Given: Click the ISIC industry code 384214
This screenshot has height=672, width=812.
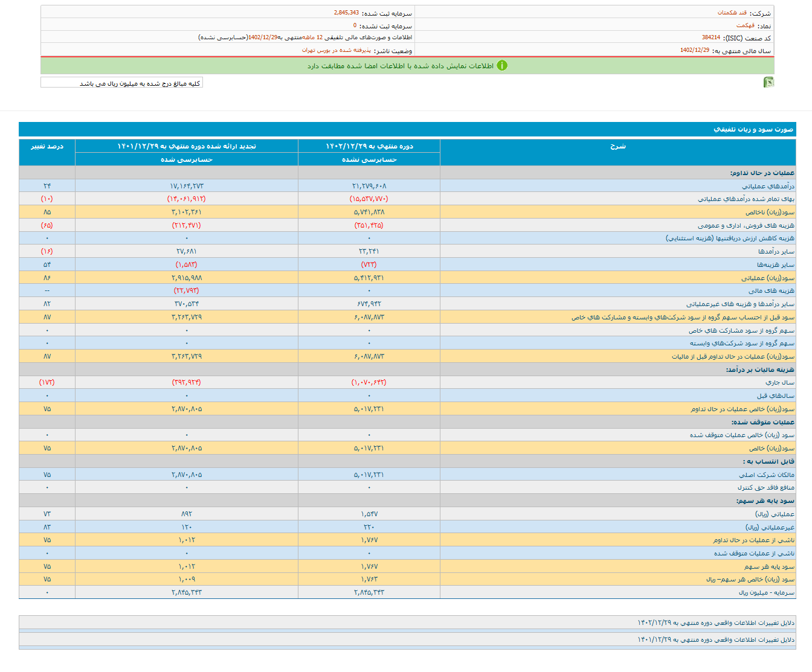Looking at the screenshot, I should tap(710, 37).
